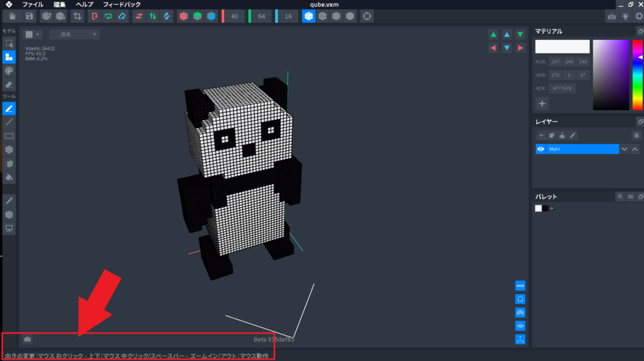
Task: Click the export model cube icon
Action: (46, 16)
